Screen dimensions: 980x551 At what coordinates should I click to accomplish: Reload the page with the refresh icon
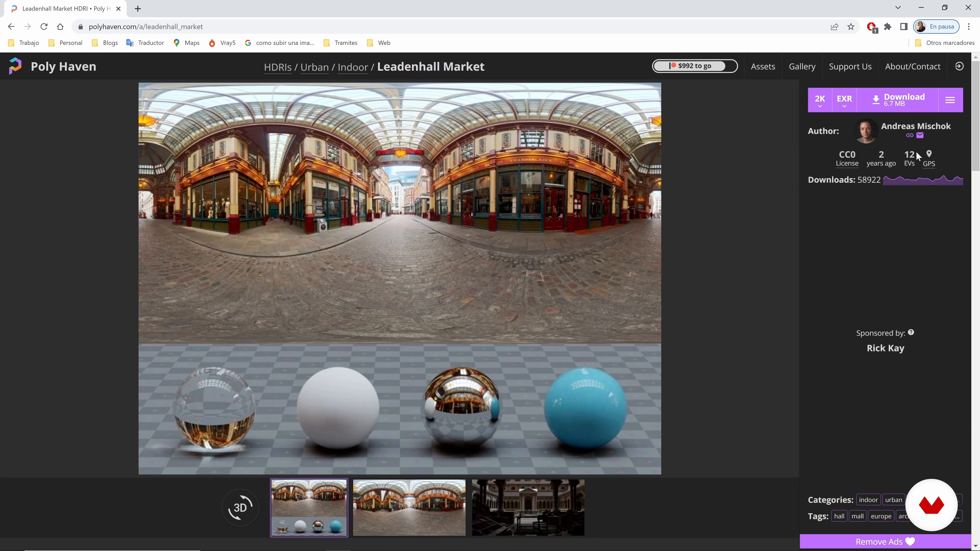click(x=44, y=27)
